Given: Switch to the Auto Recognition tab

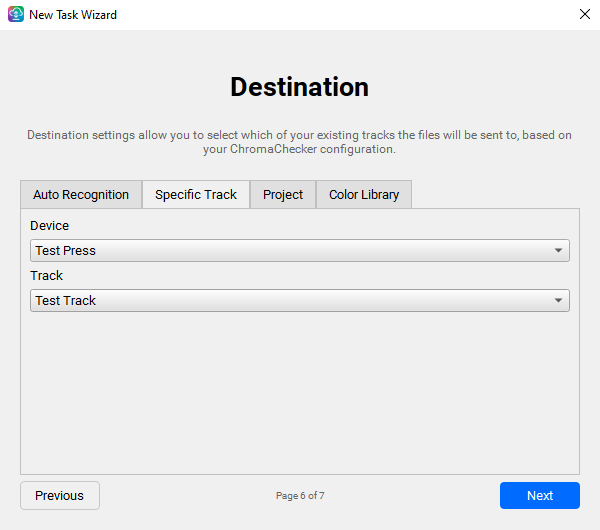Looking at the screenshot, I should [81, 194].
